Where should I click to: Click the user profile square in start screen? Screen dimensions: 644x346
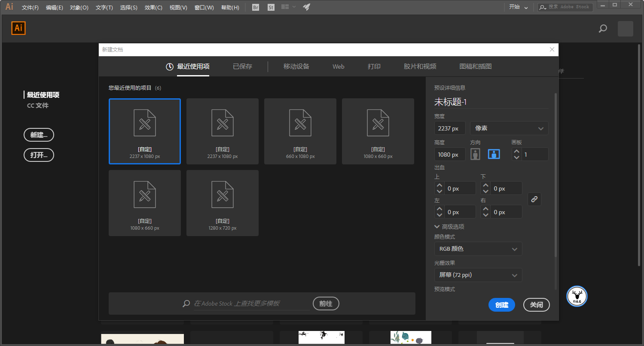(x=626, y=29)
